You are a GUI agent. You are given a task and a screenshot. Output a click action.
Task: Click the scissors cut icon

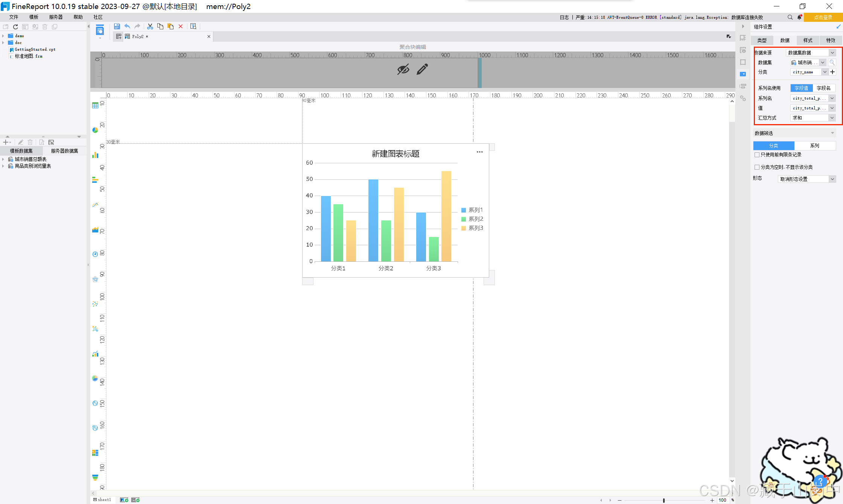pyautogui.click(x=150, y=26)
